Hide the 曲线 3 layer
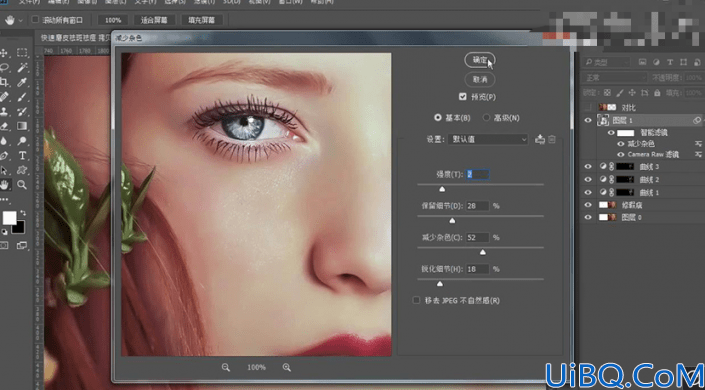705x390 pixels. click(588, 167)
